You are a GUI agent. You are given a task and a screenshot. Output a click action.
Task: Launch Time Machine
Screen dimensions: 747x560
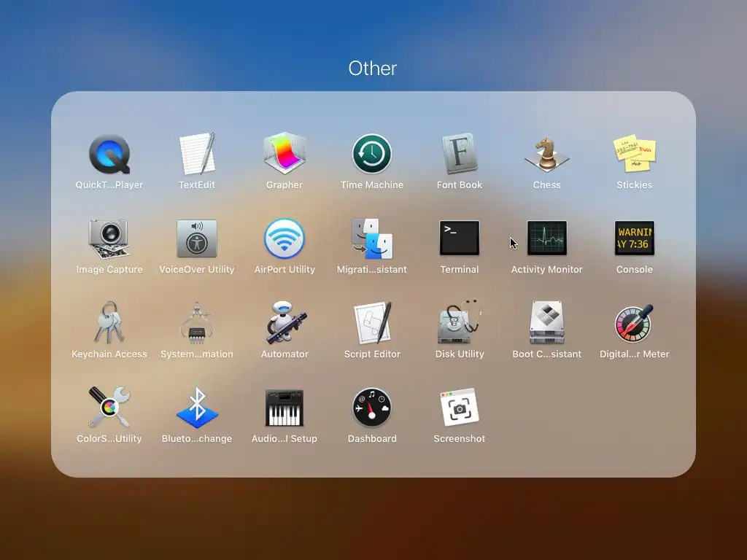(372, 154)
